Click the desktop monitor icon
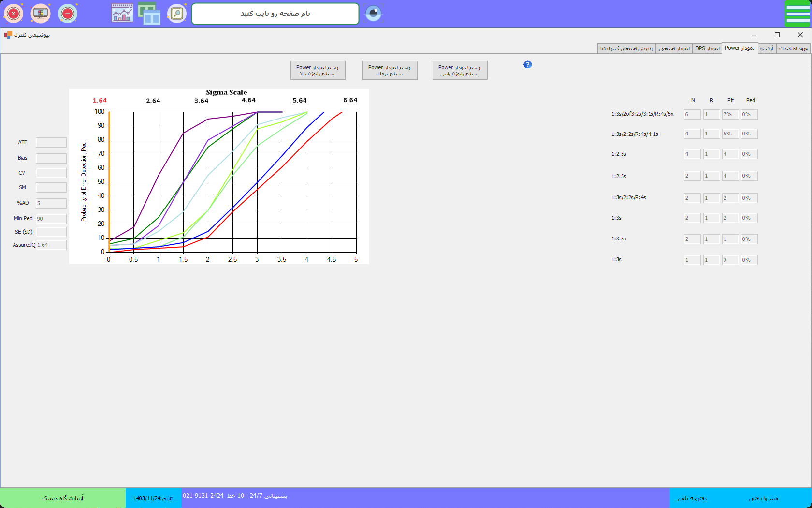 point(41,14)
